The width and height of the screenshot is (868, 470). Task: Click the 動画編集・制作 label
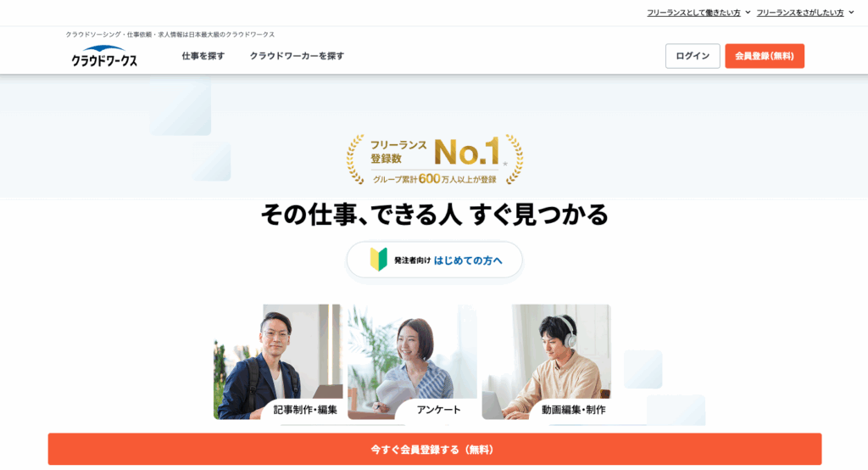(574, 410)
